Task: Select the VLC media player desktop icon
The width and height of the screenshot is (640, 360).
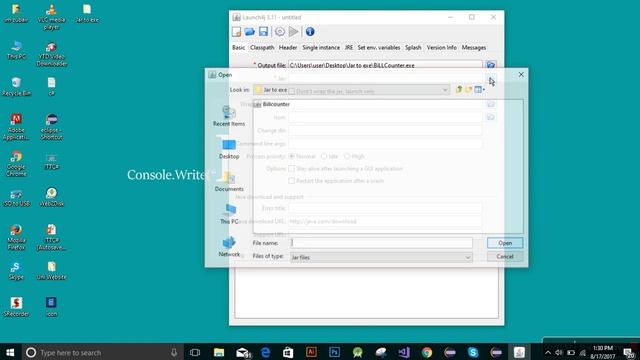Action: point(51,17)
